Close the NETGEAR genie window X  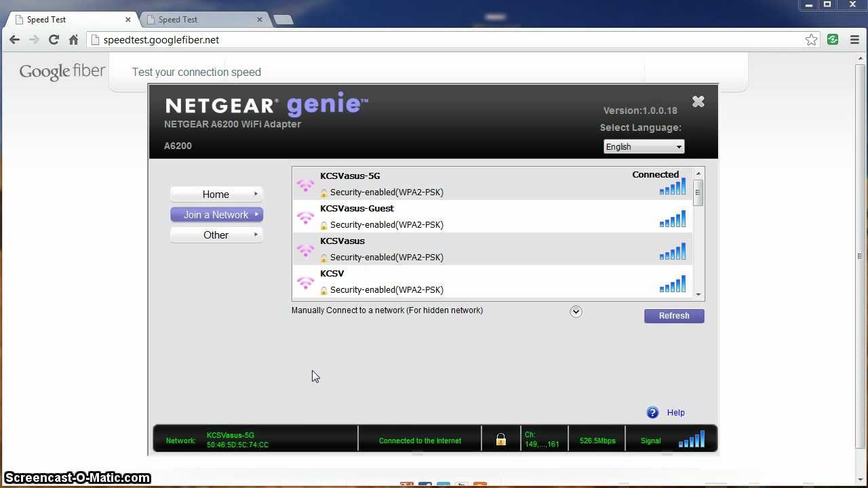[698, 102]
